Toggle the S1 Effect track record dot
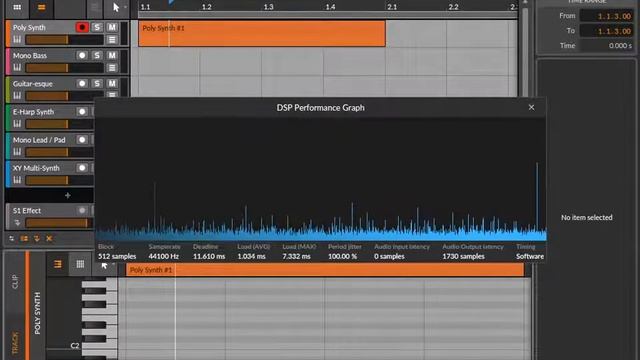 (x=82, y=211)
